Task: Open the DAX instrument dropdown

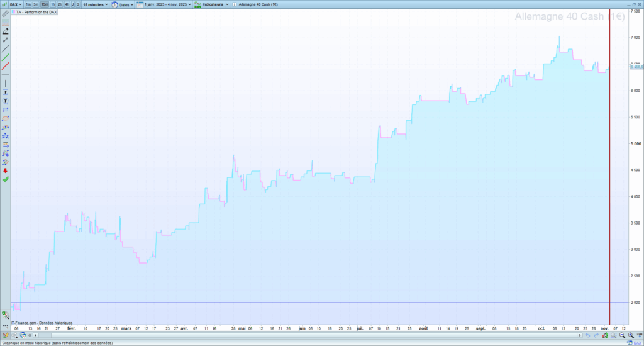Action: click(15, 4)
